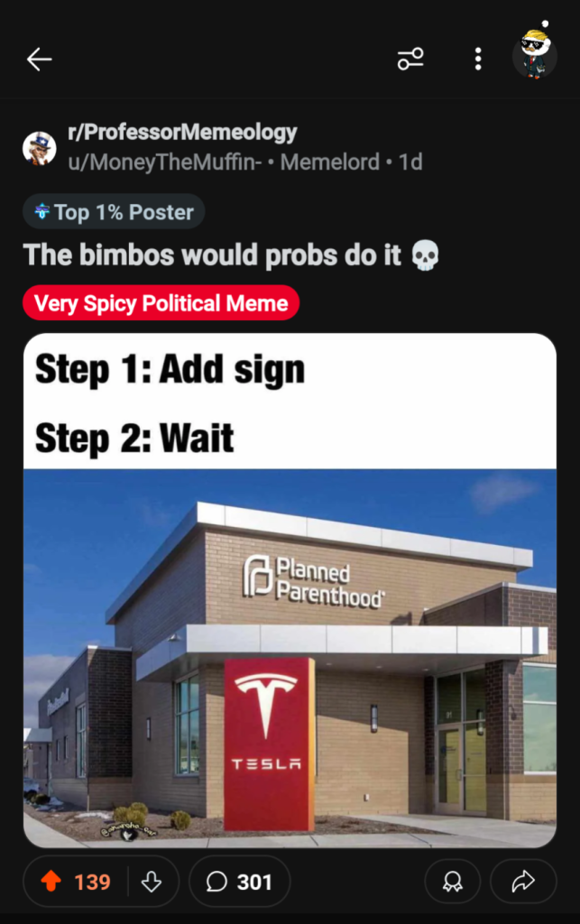Upvote the post
This screenshot has height=924, width=580.
[51, 882]
